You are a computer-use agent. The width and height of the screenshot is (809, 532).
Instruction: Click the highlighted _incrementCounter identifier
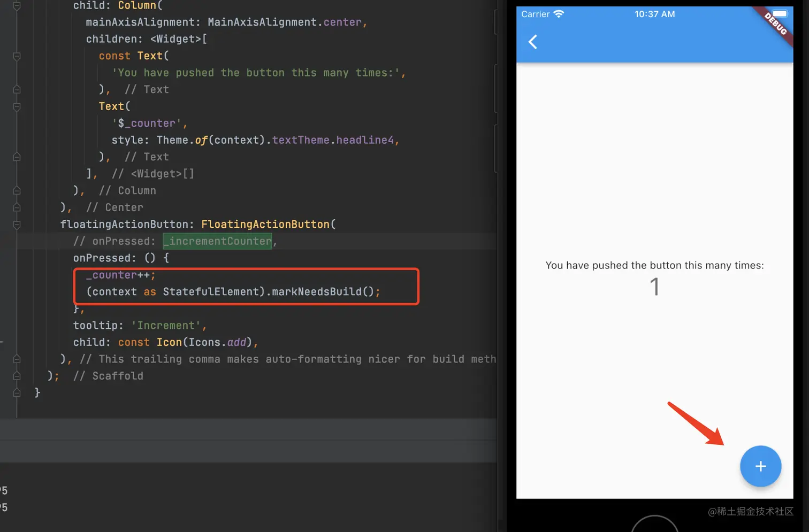point(217,241)
